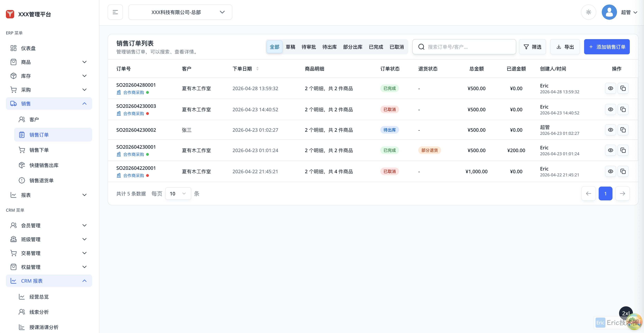
Task: View order SO202604220001 with eye icon
Action: point(610,171)
